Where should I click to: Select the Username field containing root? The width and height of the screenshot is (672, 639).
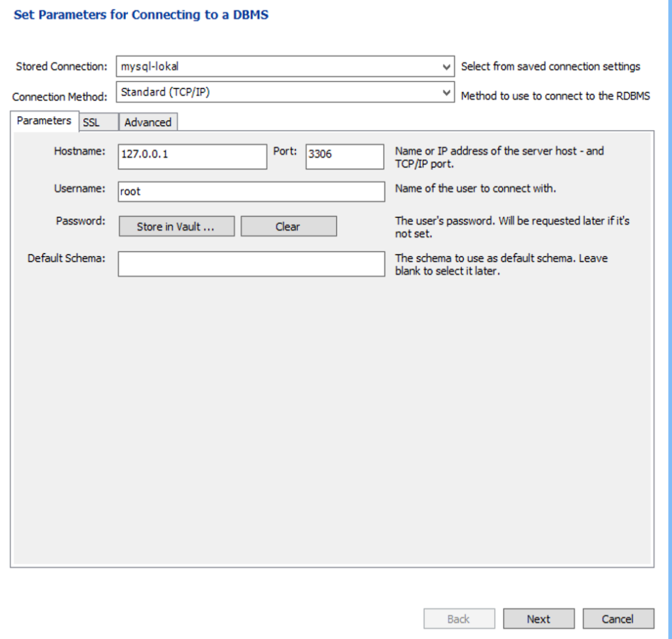coord(251,191)
